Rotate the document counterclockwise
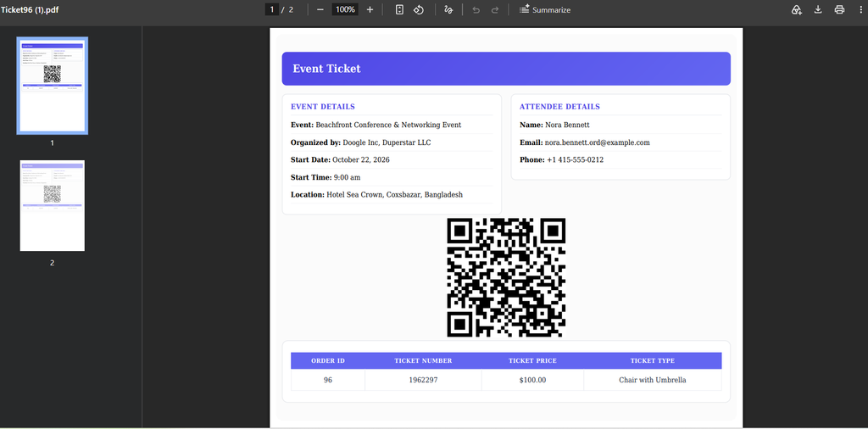Screen dimensions: 868x429 pyautogui.click(x=419, y=9)
